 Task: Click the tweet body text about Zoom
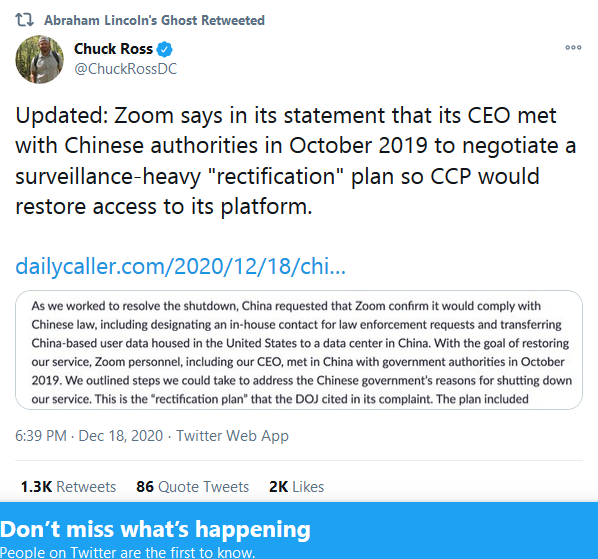click(296, 161)
